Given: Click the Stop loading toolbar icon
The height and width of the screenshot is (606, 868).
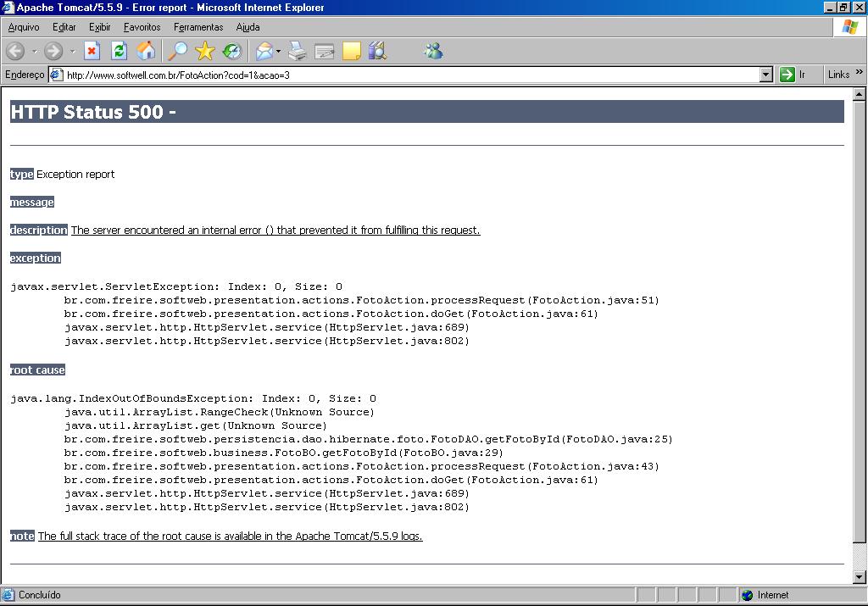Looking at the screenshot, I should point(92,52).
